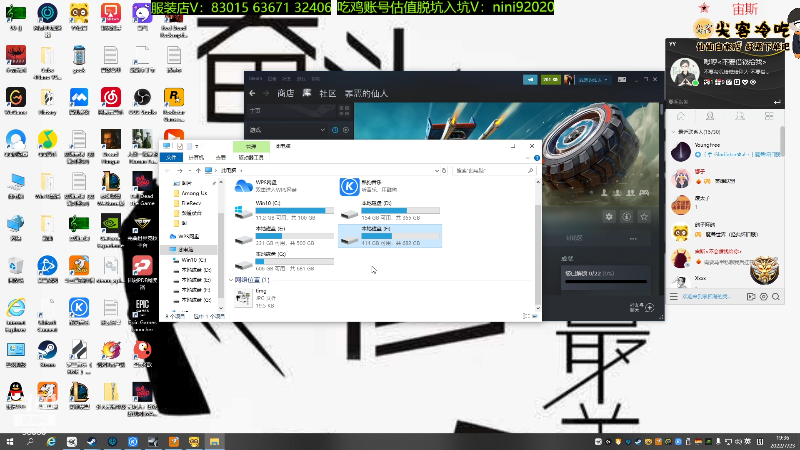Open the Explorer Computer ribbon tab
This screenshot has height=450, width=800.
click(x=196, y=158)
